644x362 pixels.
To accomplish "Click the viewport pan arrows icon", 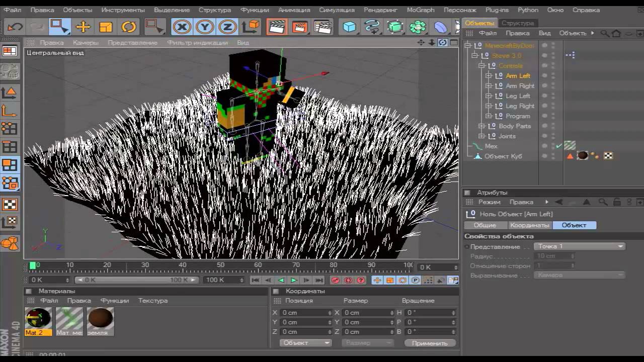I will click(x=421, y=43).
